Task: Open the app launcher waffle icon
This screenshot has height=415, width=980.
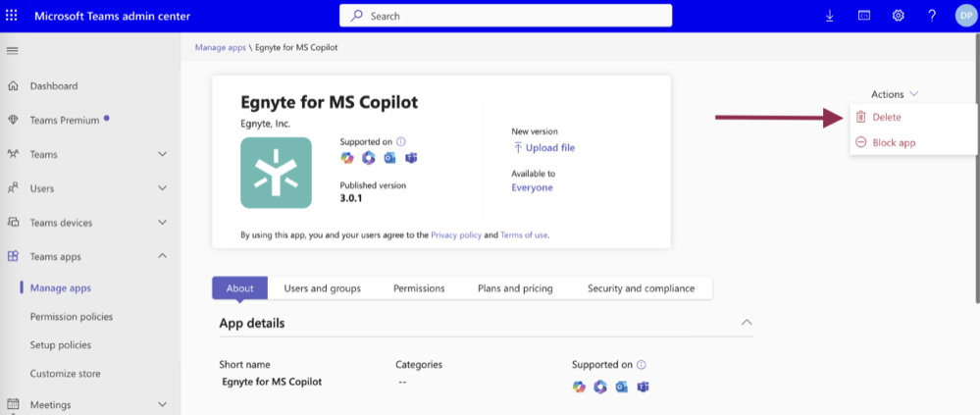Action: (12, 16)
